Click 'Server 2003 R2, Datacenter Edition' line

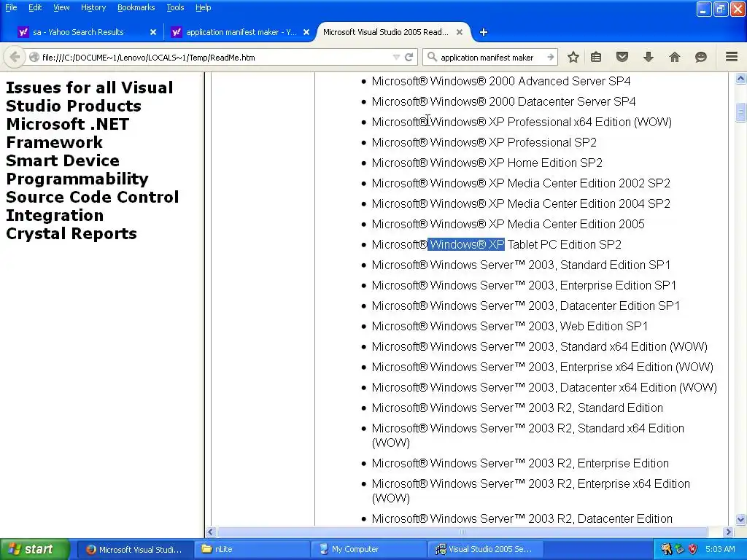click(522, 518)
